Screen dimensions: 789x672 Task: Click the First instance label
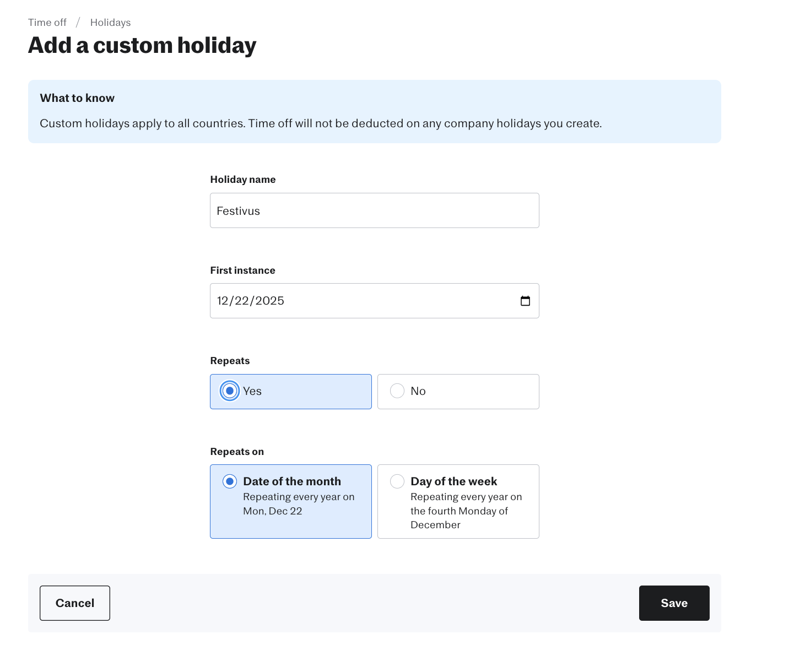point(242,270)
